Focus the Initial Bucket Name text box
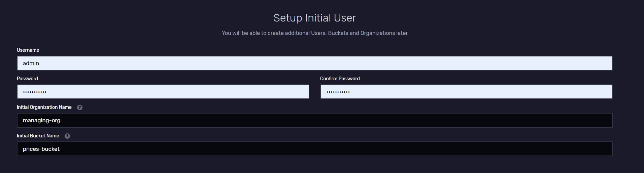 pyautogui.click(x=314, y=149)
